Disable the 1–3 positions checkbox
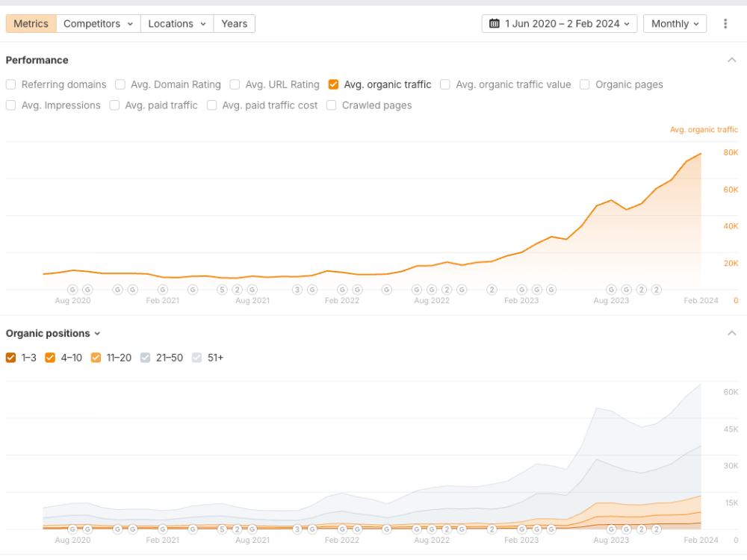747x560 pixels. click(x=10, y=358)
